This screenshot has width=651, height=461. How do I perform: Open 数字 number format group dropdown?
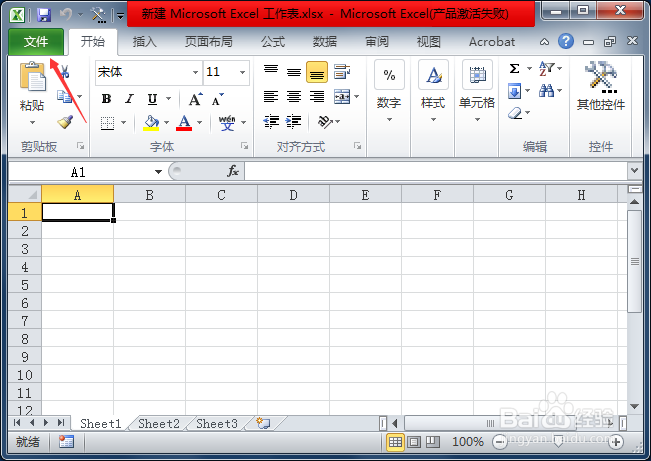click(389, 120)
